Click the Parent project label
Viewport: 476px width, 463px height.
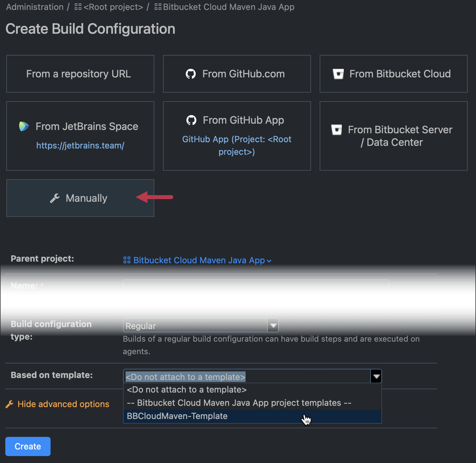coord(42,259)
